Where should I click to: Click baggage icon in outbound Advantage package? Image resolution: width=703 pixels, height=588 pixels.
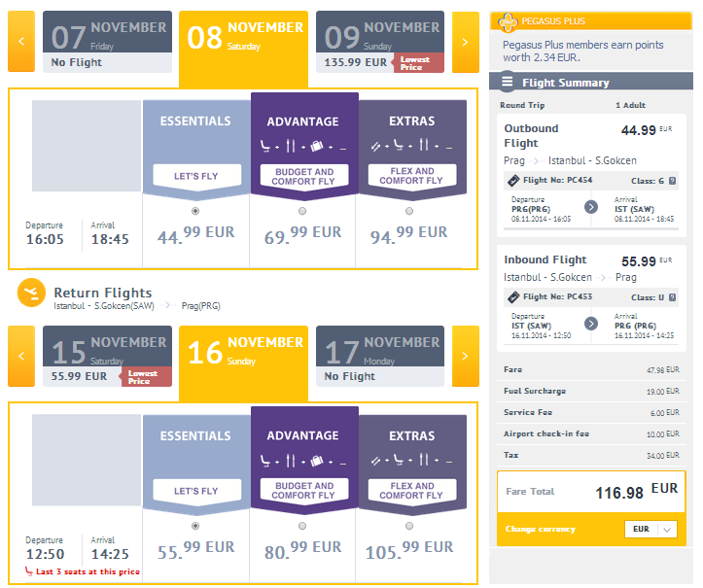click(317, 146)
